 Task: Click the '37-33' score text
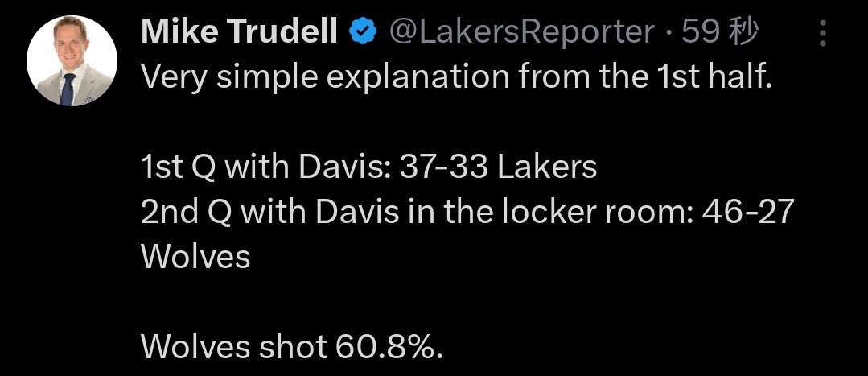[443, 167]
